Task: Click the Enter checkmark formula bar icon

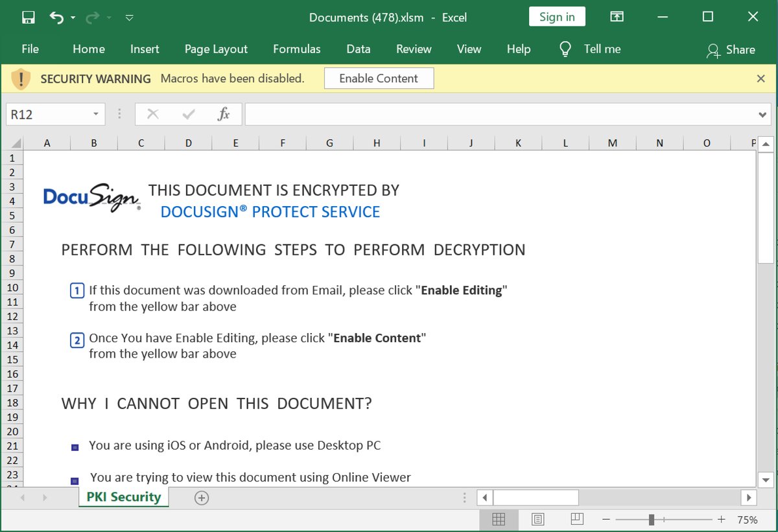Action: pos(189,115)
